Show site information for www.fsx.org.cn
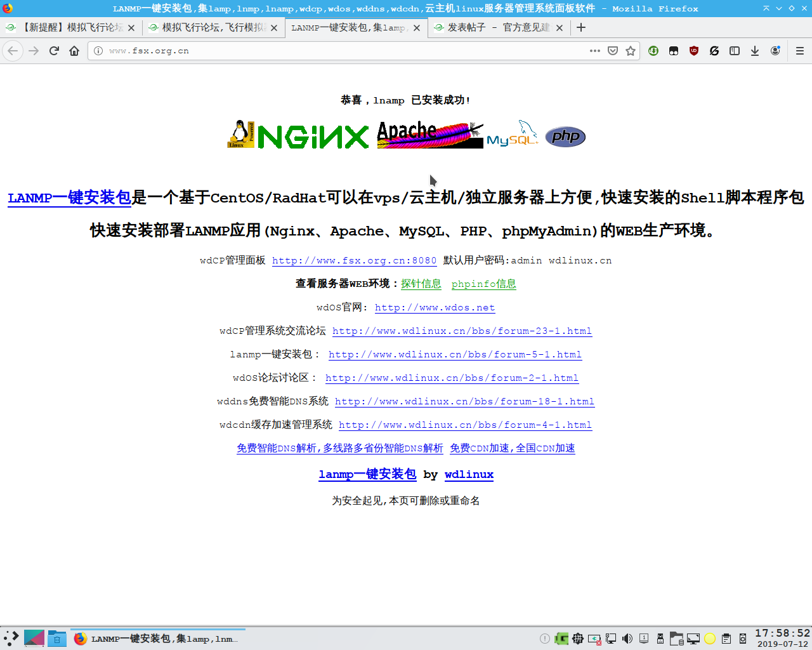This screenshot has height=650, width=812. pos(98,51)
